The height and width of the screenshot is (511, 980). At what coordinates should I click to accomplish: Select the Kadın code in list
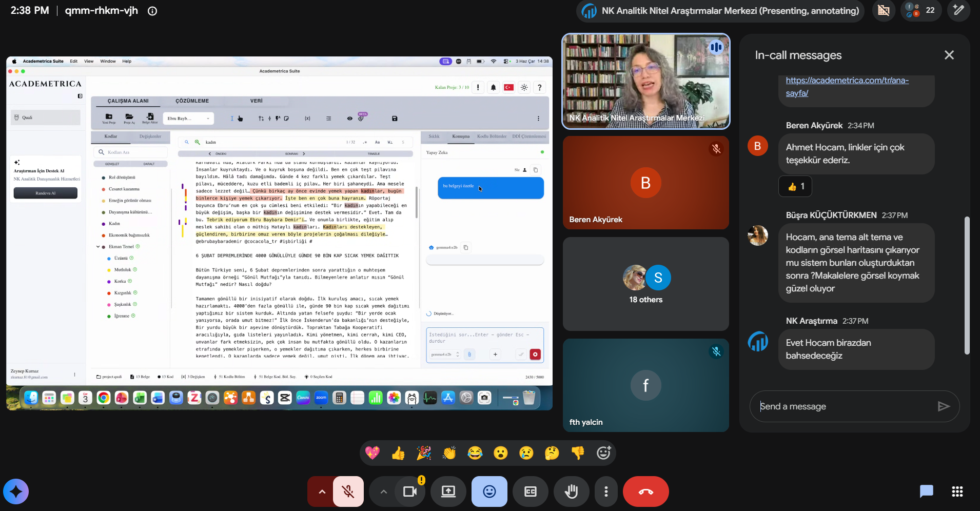(x=114, y=224)
